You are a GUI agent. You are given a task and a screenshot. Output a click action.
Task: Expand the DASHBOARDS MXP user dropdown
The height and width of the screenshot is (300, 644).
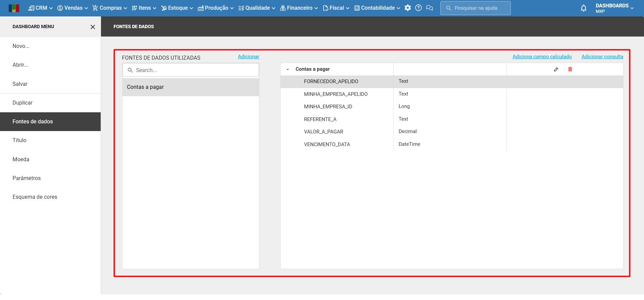click(614, 8)
